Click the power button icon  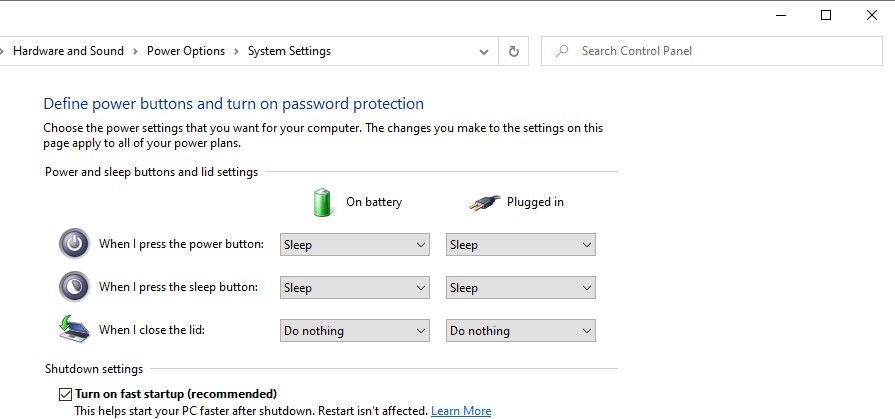74,244
